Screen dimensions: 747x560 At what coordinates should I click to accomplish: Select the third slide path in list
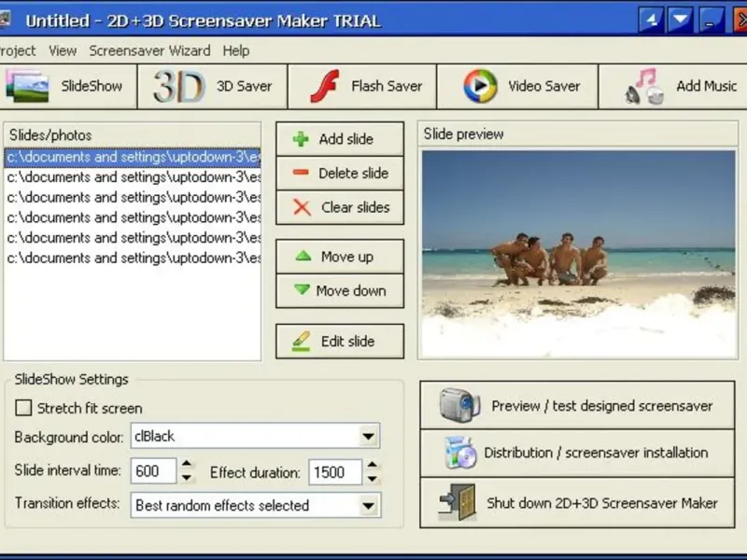133,197
